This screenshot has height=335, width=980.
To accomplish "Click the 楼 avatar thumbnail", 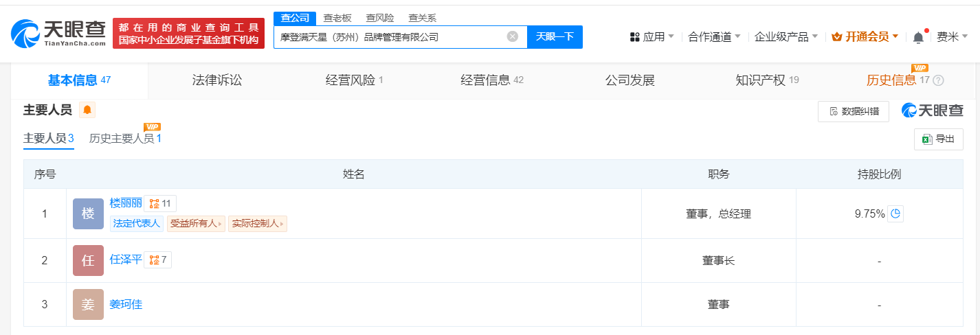I will [88, 213].
